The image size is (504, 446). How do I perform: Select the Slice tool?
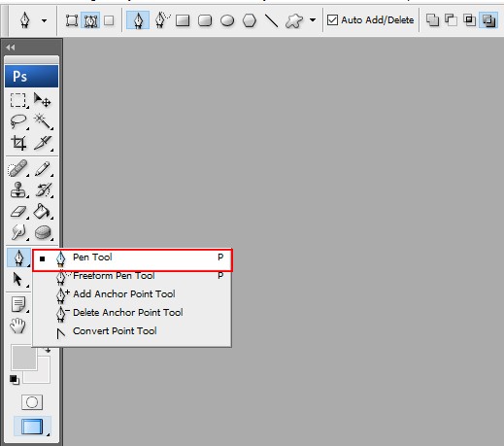43,143
